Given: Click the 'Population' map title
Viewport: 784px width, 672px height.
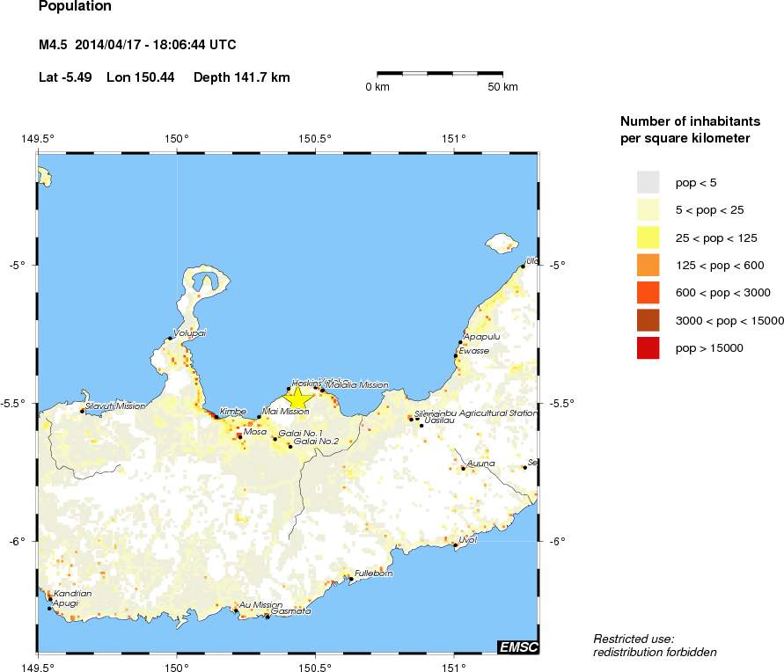Looking at the screenshot, I should pos(76,7).
